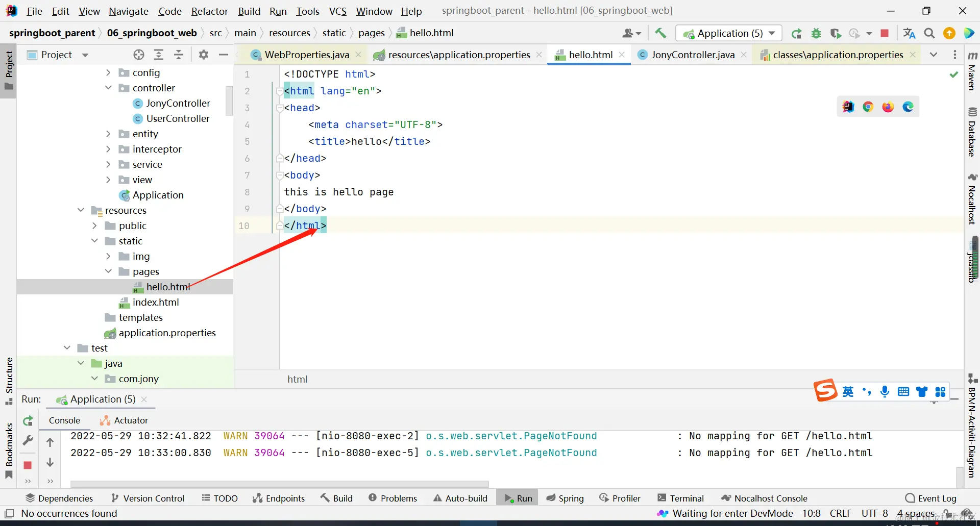Show hidden editor tabs chevron
The image size is (980, 526).
(934, 55)
